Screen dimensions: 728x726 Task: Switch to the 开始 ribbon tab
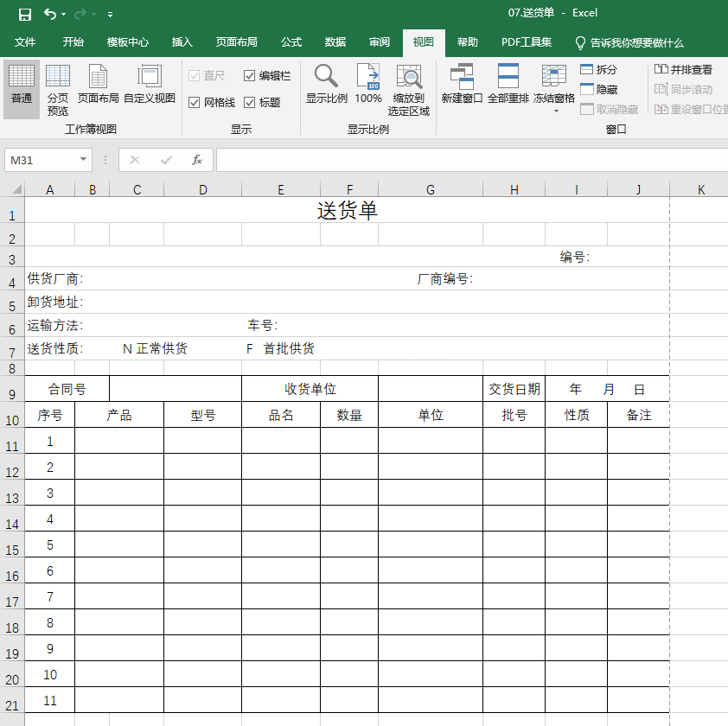coord(73,41)
